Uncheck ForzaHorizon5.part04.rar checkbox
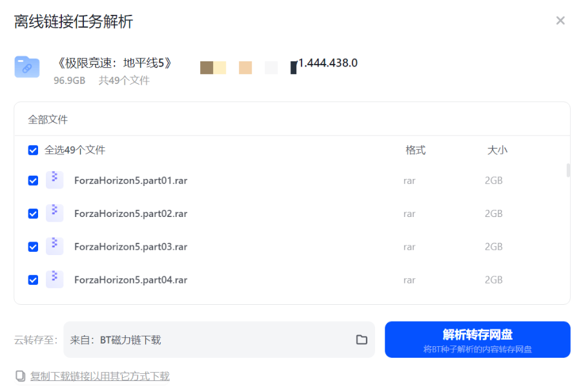The image size is (581, 392). [x=33, y=280]
